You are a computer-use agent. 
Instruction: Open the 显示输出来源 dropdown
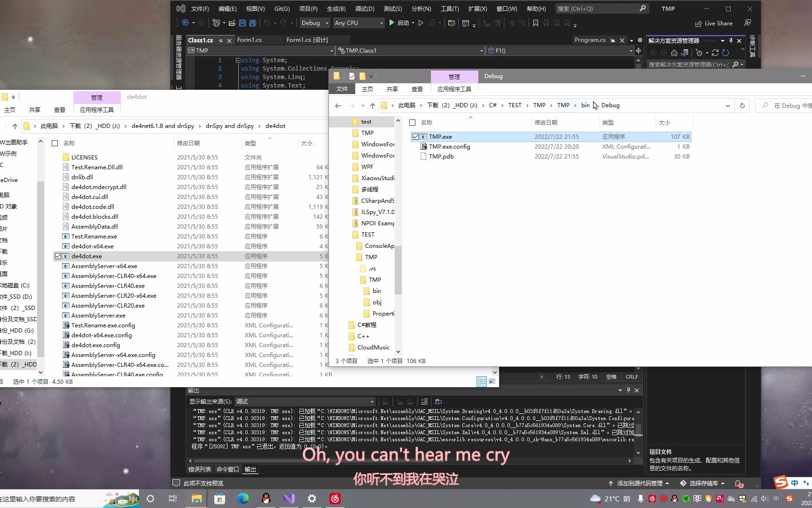(371, 401)
